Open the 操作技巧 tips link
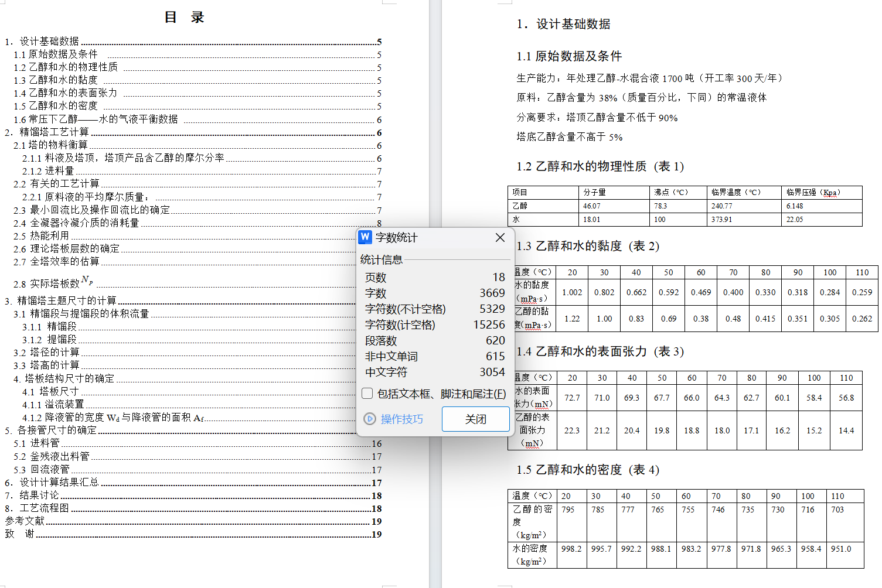This screenshot has width=882, height=588. 401,419
